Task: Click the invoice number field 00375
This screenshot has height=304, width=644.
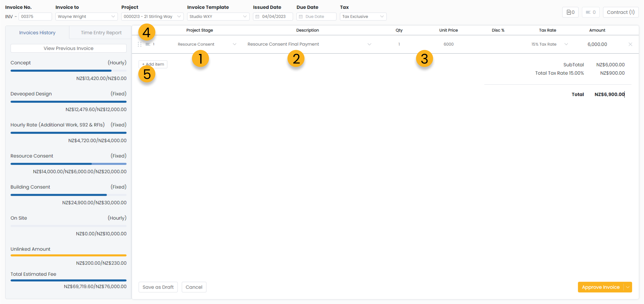Action: [x=35, y=17]
